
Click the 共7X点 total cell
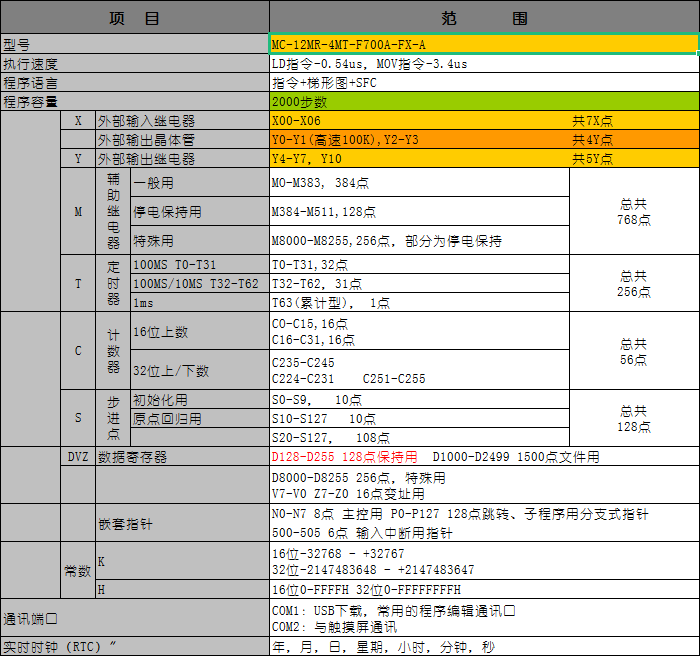coord(632,121)
